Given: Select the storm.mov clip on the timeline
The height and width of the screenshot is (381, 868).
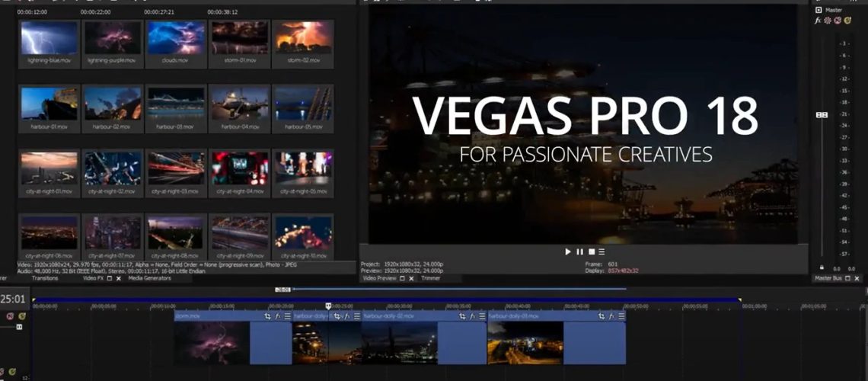Looking at the screenshot, I should [232, 338].
